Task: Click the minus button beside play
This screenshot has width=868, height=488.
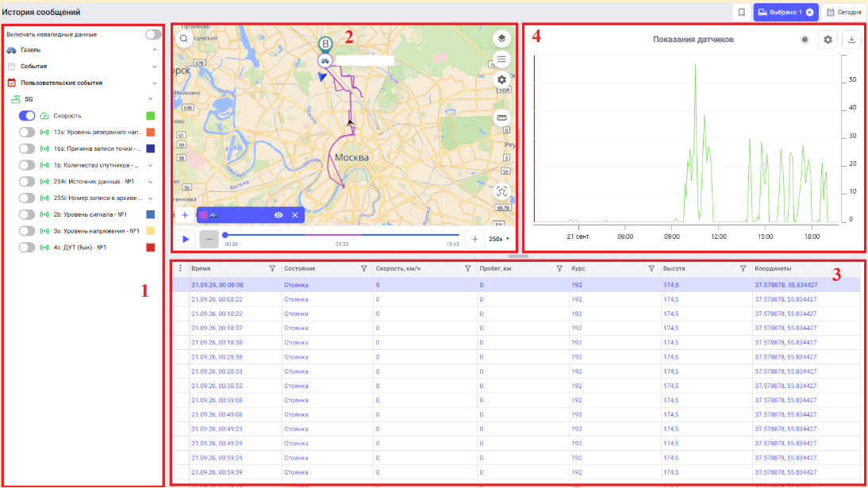Action: [209, 240]
